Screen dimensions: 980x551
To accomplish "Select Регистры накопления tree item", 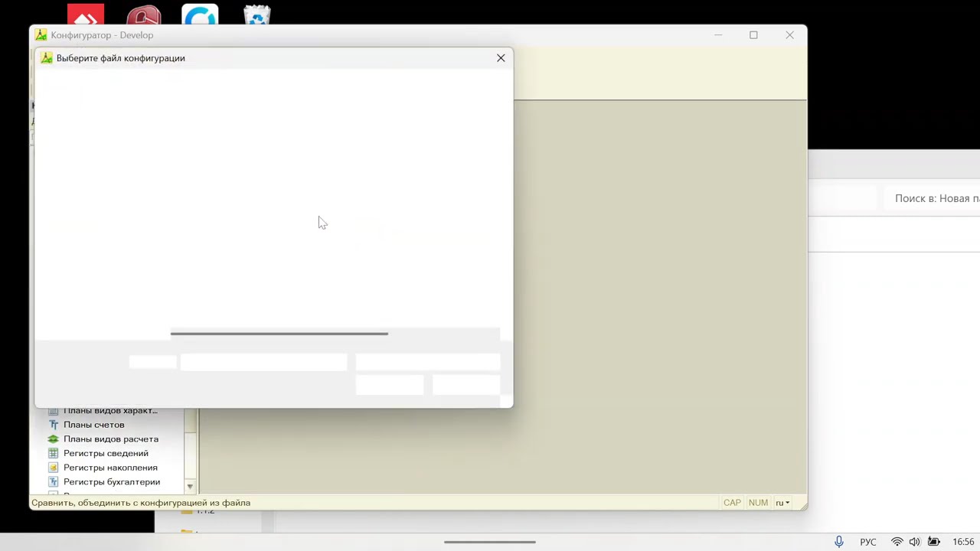I will pos(110,468).
